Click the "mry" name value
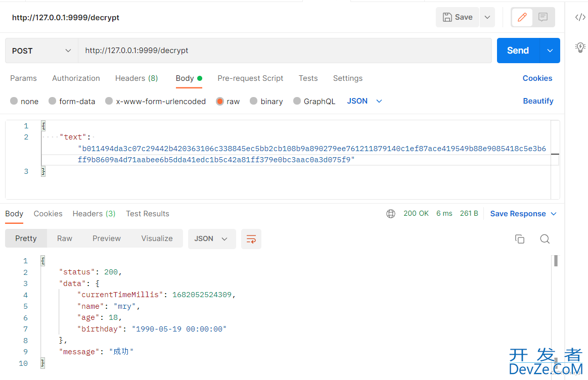 click(x=124, y=307)
